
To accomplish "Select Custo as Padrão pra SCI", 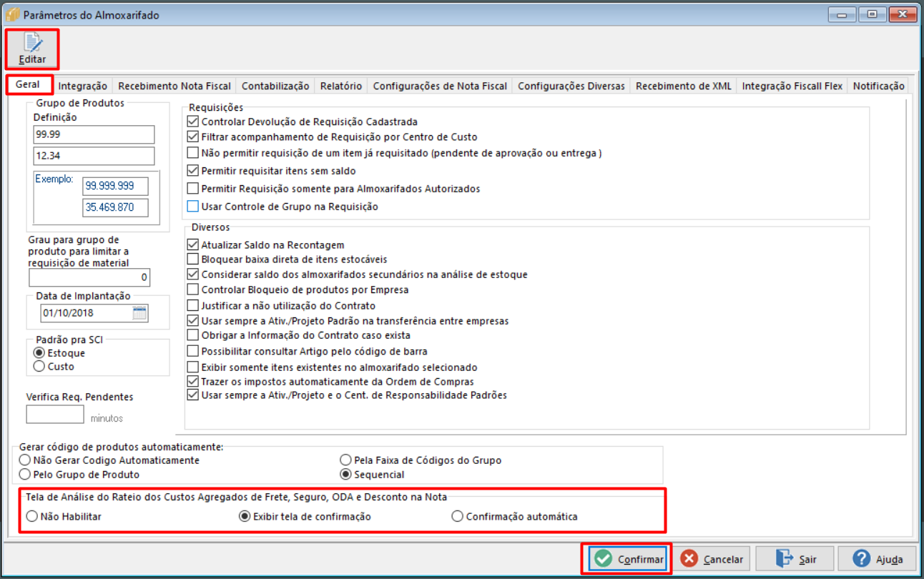I will pos(39,367).
